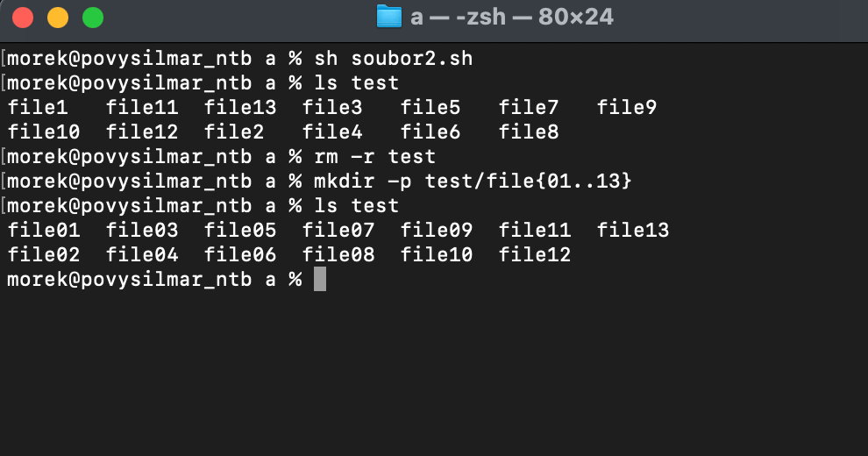Click on 'mkdir -p test/file{01..13}' command
The image size is (868, 456).
point(473,181)
